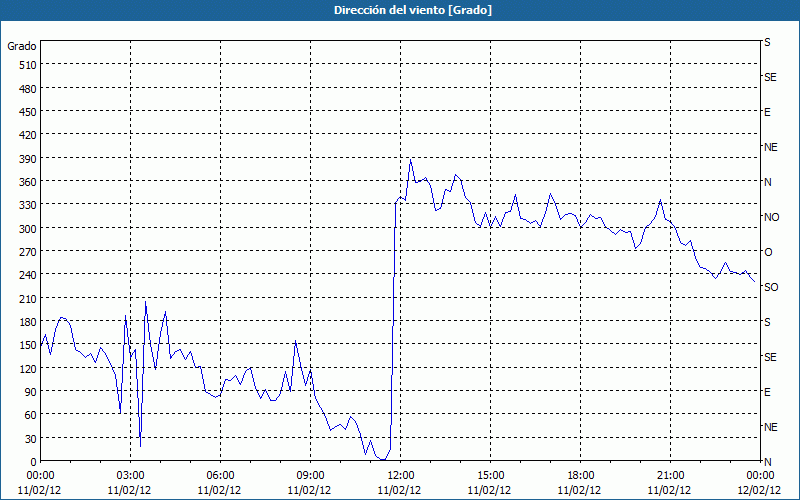Click the NO compass label
The height and width of the screenshot is (500, 800).
coord(771,217)
